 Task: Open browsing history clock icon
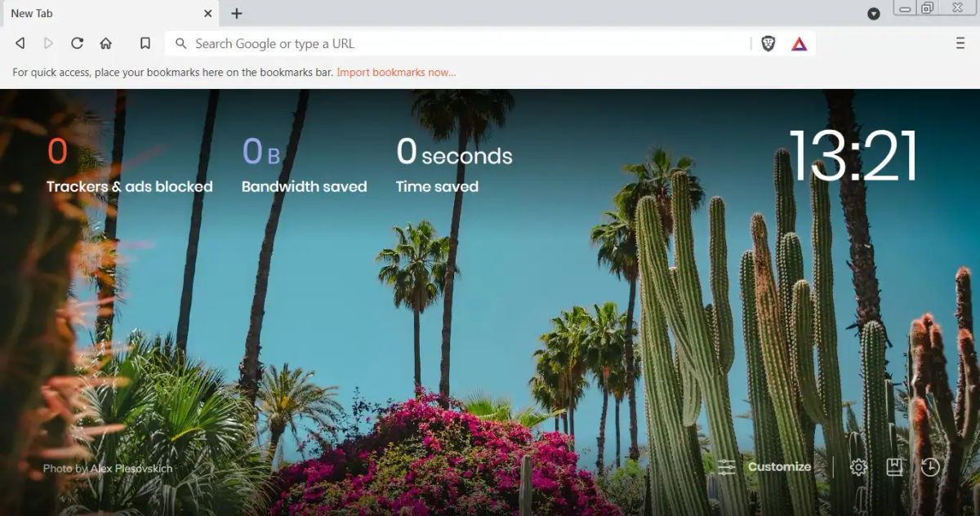pyautogui.click(x=930, y=467)
